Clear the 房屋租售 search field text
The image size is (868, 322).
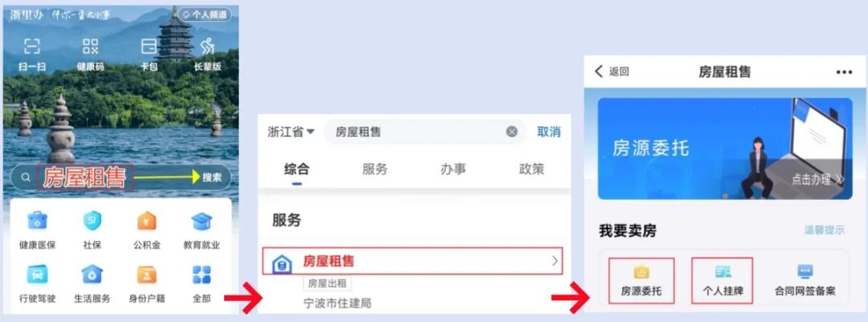click(x=512, y=132)
